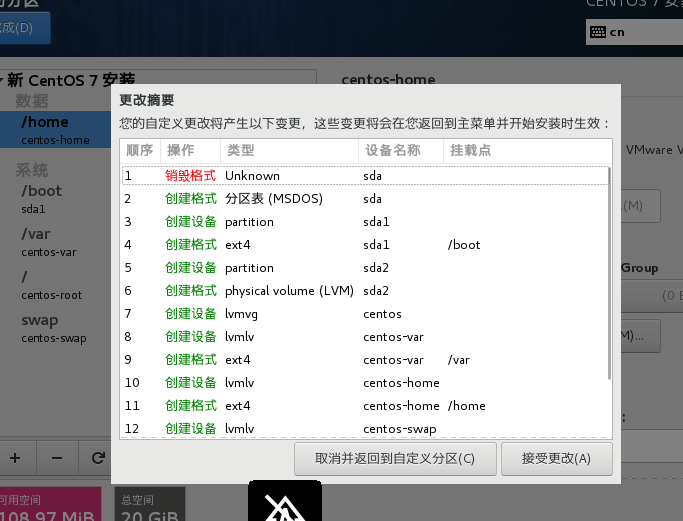This screenshot has height=521, width=683.
Task: Sort by 挂载点 column header
Action: [x=470, y=150]
